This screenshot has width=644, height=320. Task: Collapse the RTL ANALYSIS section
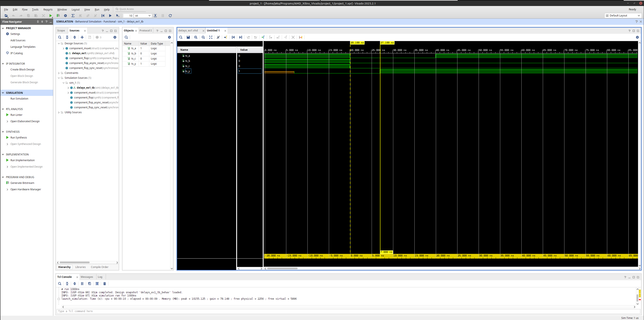3,109
